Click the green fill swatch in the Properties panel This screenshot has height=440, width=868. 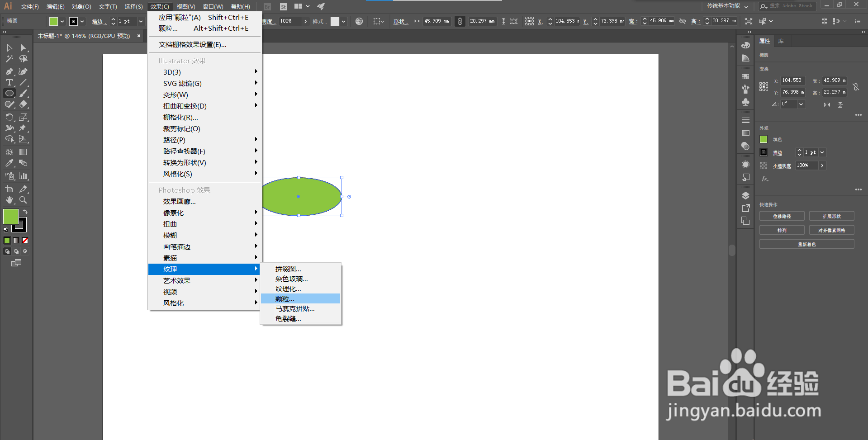click(x=764, y=139)
